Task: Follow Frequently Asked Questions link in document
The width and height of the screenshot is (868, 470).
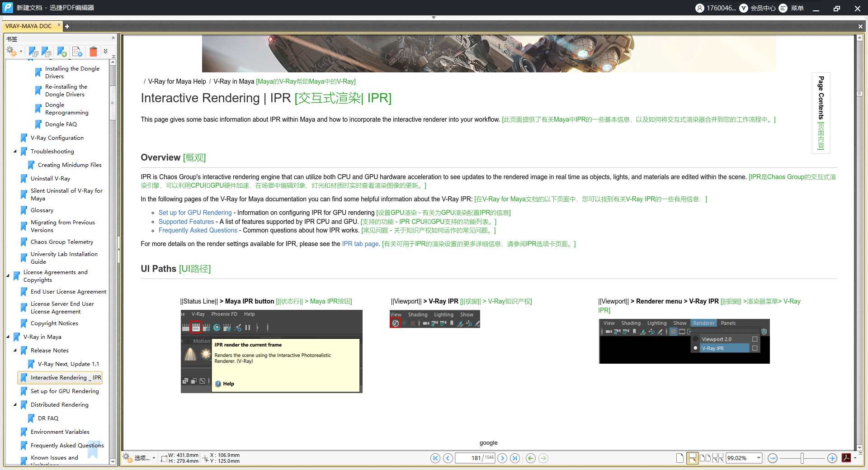Action: pyautogui.click(x=198, y=230)
